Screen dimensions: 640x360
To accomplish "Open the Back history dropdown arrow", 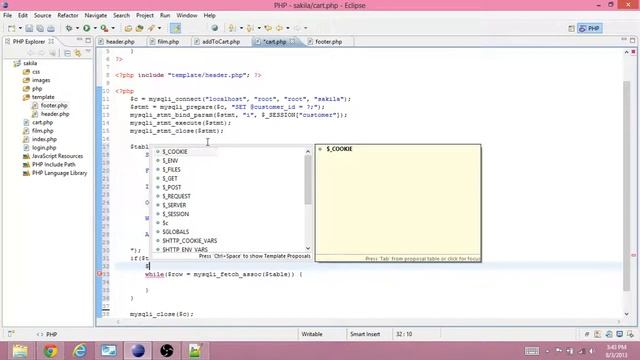I will tap(288, 28).
